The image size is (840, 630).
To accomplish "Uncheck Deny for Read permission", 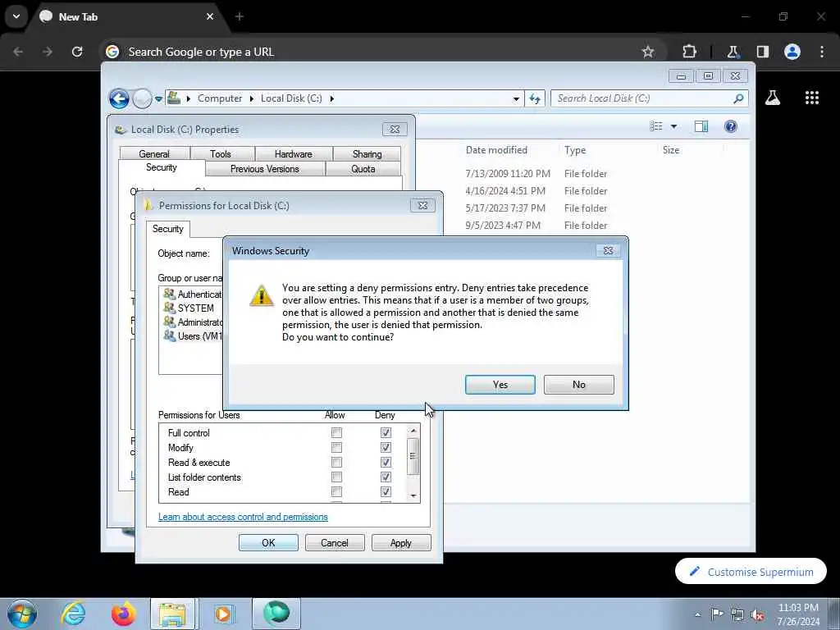I will (386, 492).
